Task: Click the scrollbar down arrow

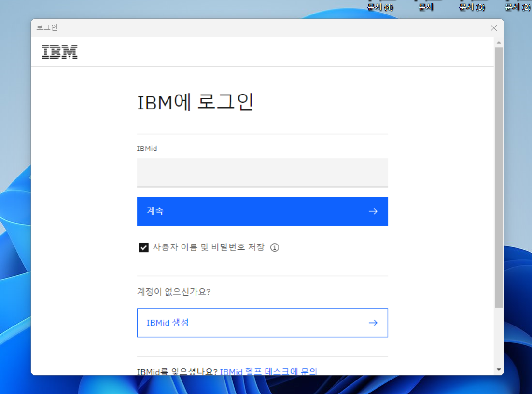Action: tap(499, 369)
